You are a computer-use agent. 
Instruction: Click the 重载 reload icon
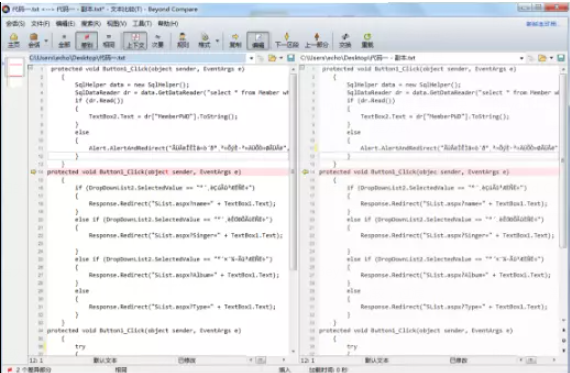367,40
